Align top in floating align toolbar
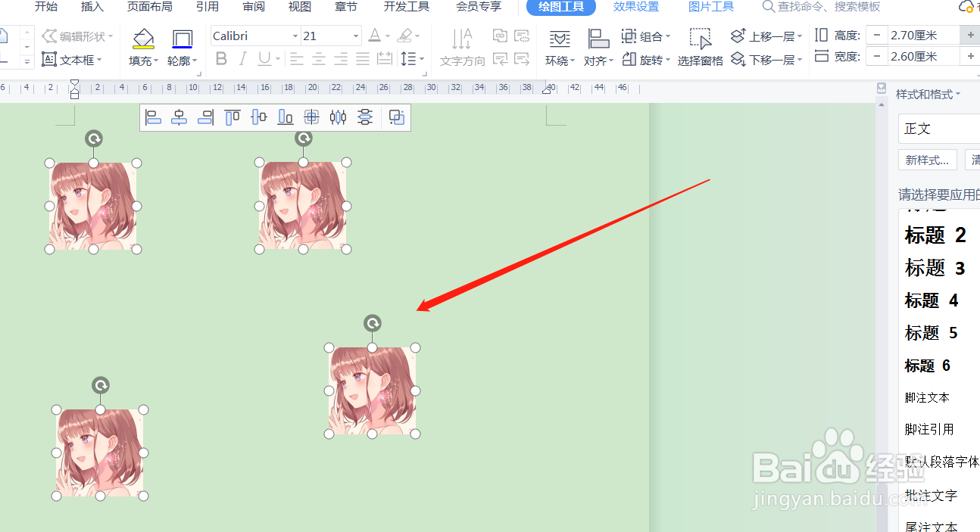980x532 pixels. point(233,117)
